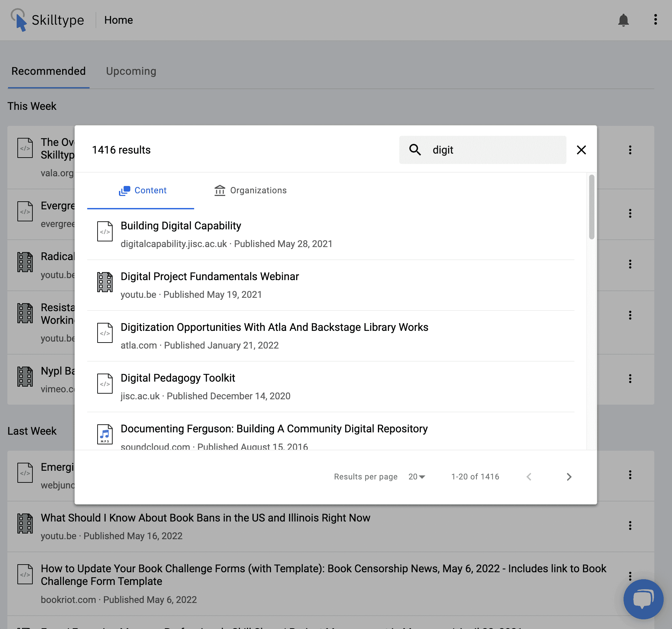Screen dimensions: 672x629
Task: Go to previous page of results
Action: coord(529,477)
